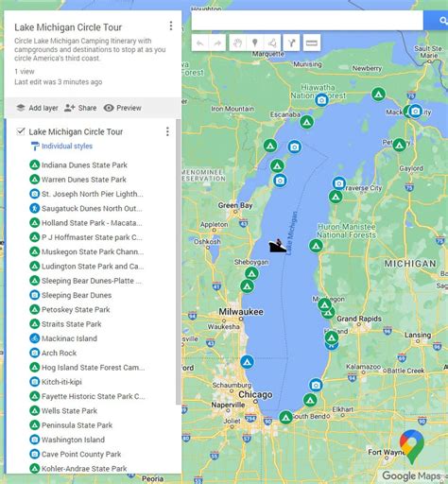Click camping marker just below Sheboygan
Image resolution: width=448 pixels, height=484 pixels.
(x=251, y=273)
